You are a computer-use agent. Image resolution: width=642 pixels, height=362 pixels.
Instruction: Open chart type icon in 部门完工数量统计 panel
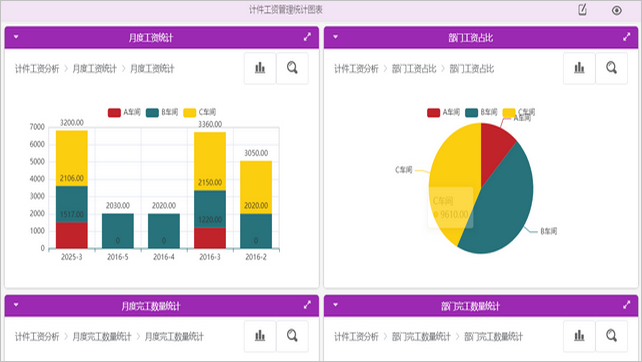[579, 336]
